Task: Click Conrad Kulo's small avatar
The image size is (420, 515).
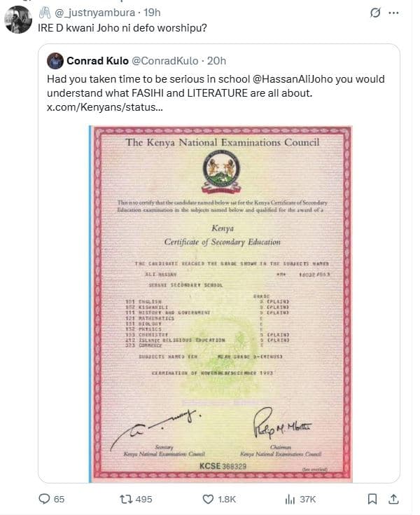Action: coord(55,60)
